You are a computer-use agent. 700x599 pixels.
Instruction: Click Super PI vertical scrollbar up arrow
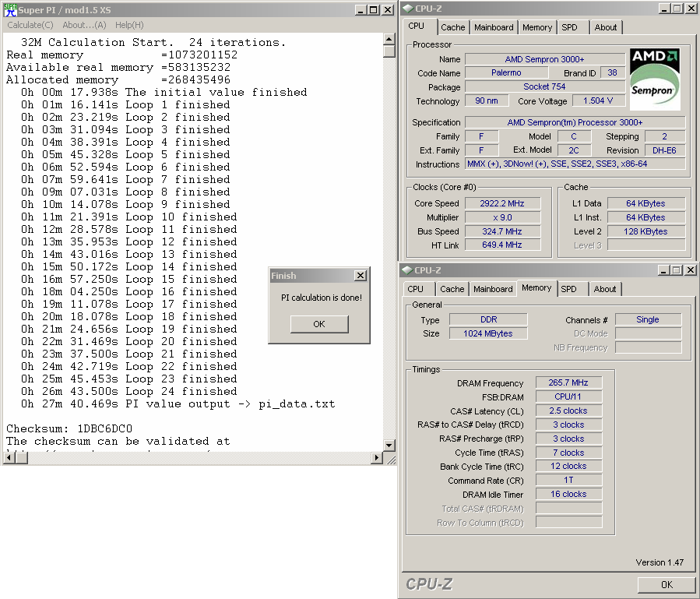tap(389, 39)
